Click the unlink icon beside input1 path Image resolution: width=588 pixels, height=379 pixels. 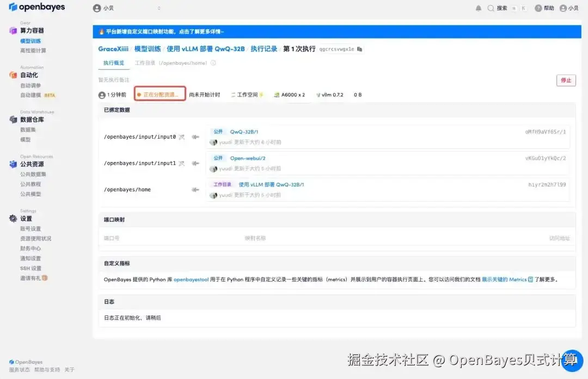181,163
